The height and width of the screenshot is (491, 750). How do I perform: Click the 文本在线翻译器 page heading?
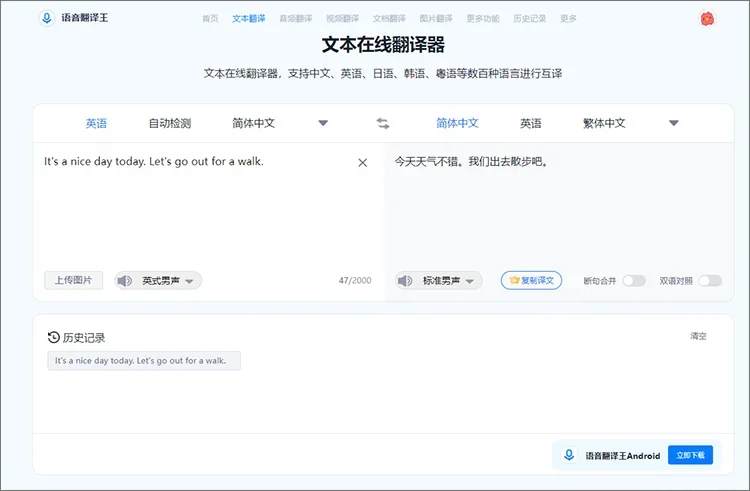383,44
